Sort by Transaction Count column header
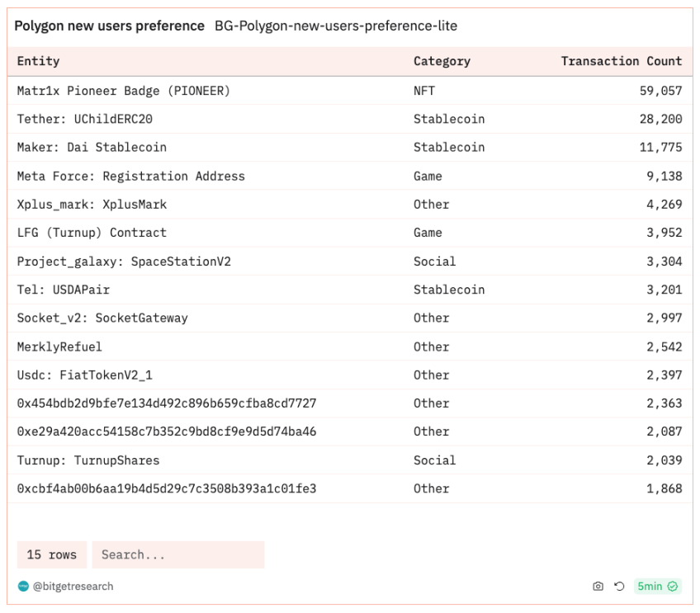The image size is (700, 613). [x=622, y=61]
